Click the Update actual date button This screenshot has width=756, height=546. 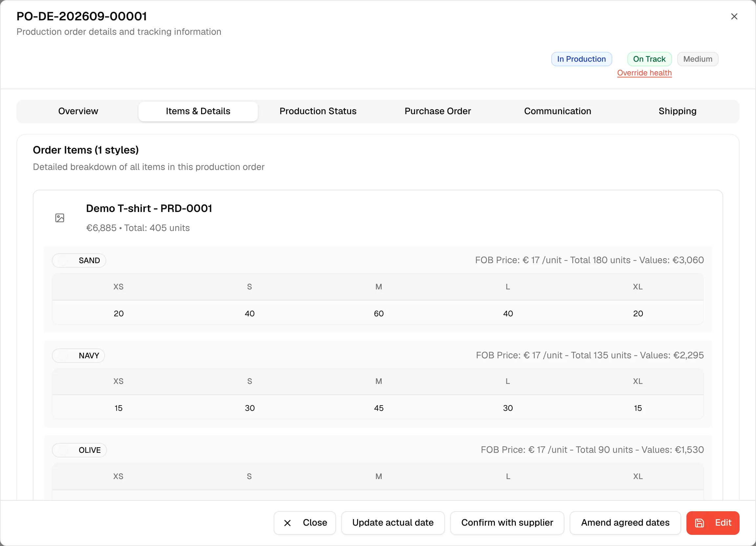[x=393, y=523]
